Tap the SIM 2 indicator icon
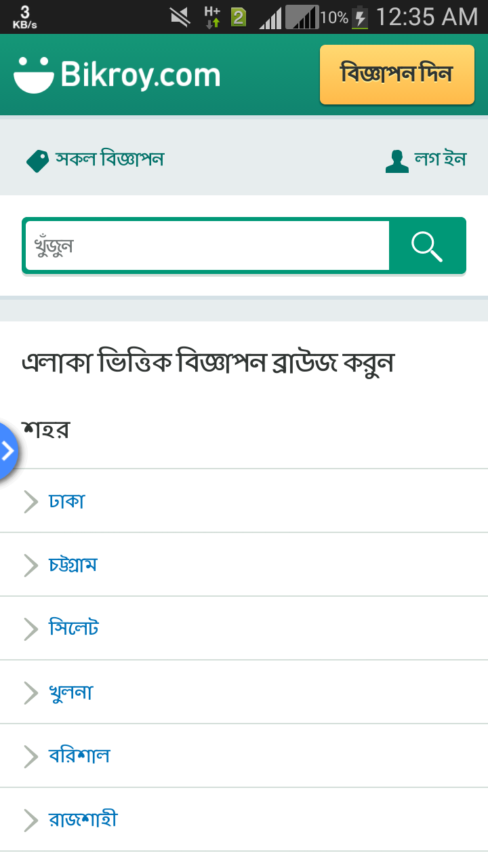The height and width of the screenshot is (868, 488). click(x=239, y=17)
